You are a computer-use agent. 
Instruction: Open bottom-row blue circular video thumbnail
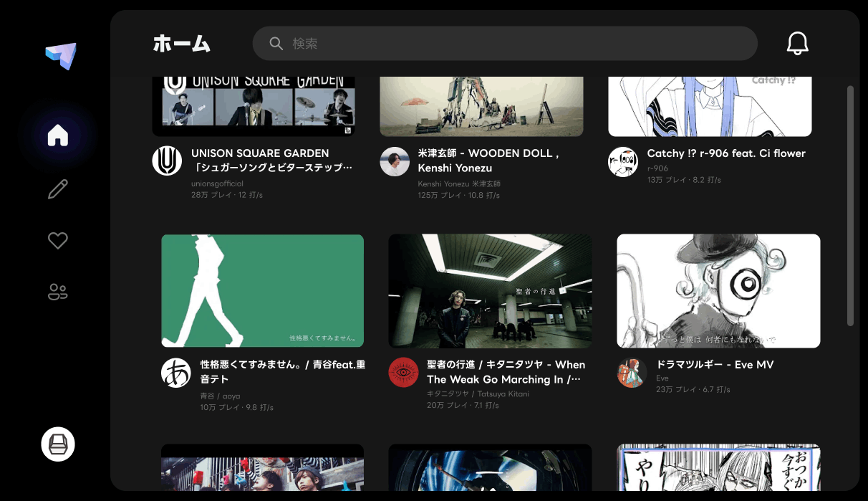point(490,467)
